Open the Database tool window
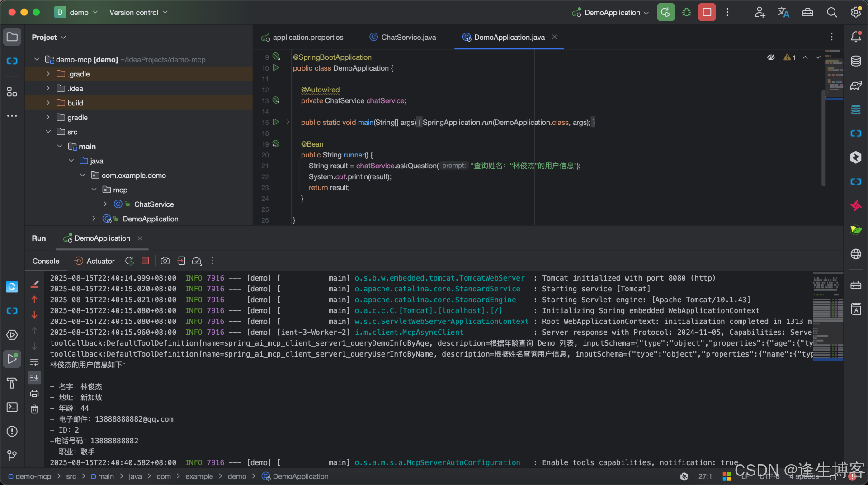Viewport: 868px width, 485px height. pyautogui.click(x=856, y=61)
